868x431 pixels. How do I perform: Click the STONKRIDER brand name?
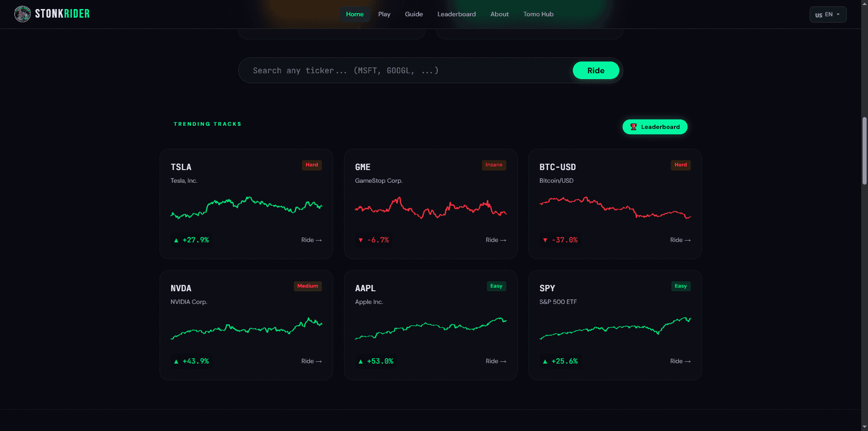(62, 14)
